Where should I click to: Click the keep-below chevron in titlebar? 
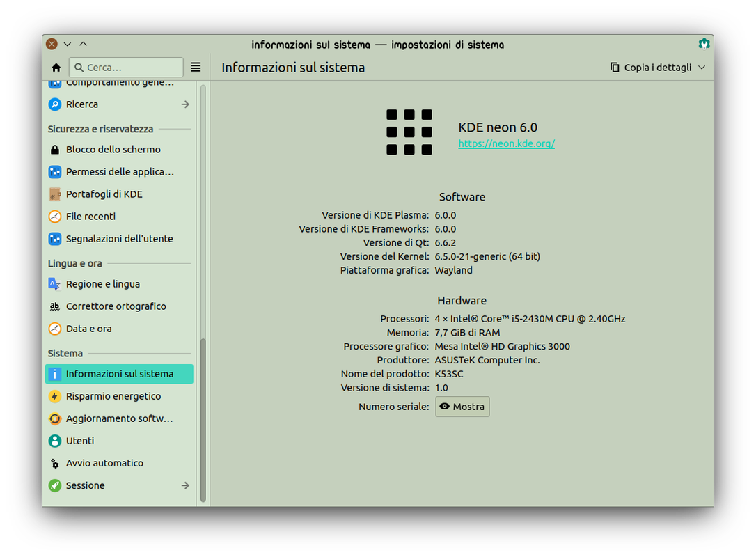click(68, 45)
